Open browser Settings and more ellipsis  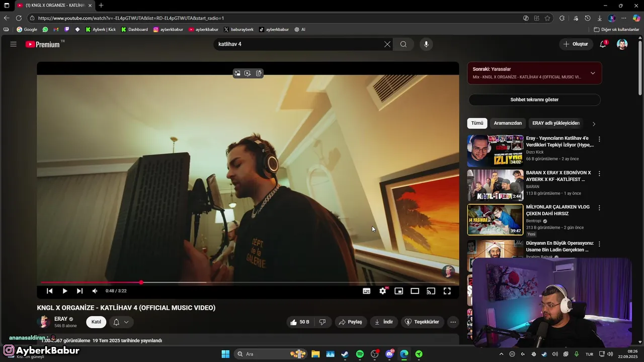pos(624,18)
